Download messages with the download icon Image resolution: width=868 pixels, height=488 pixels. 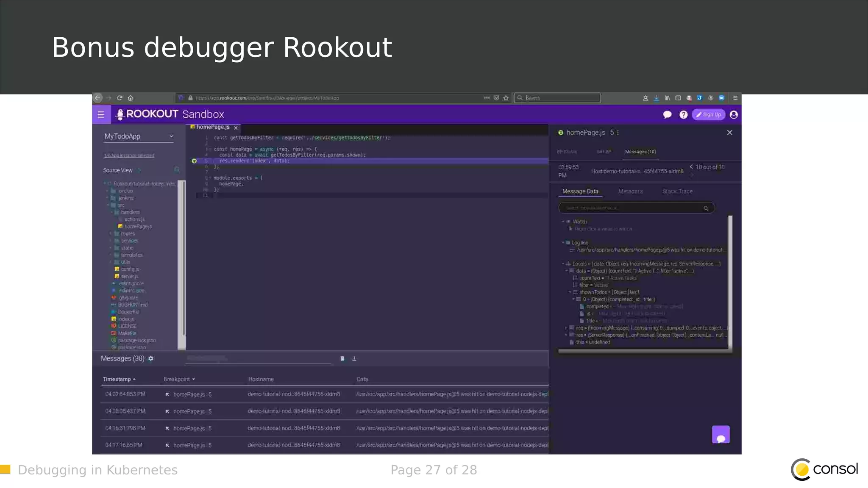click(x=354, y=358)
